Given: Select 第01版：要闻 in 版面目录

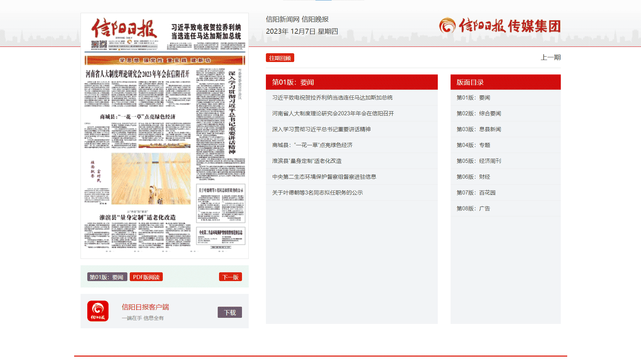Looking at the screenshot, I should pyautogui.click(x=473, y=98).
